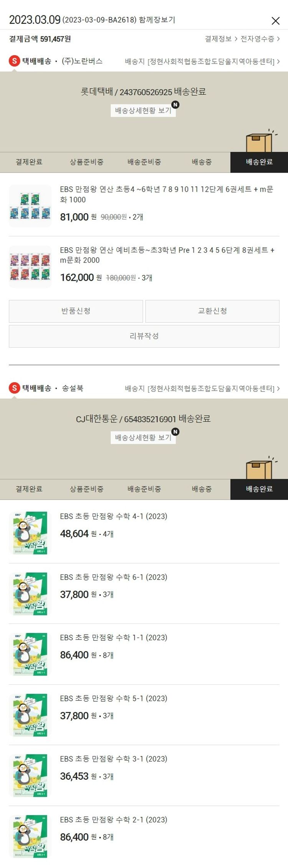Image resolution: width=288 pixels, height=868 pixels.
Task: Click the 교환신청 exchange request button
Action: pyautogui.click(x=212, y=311)
